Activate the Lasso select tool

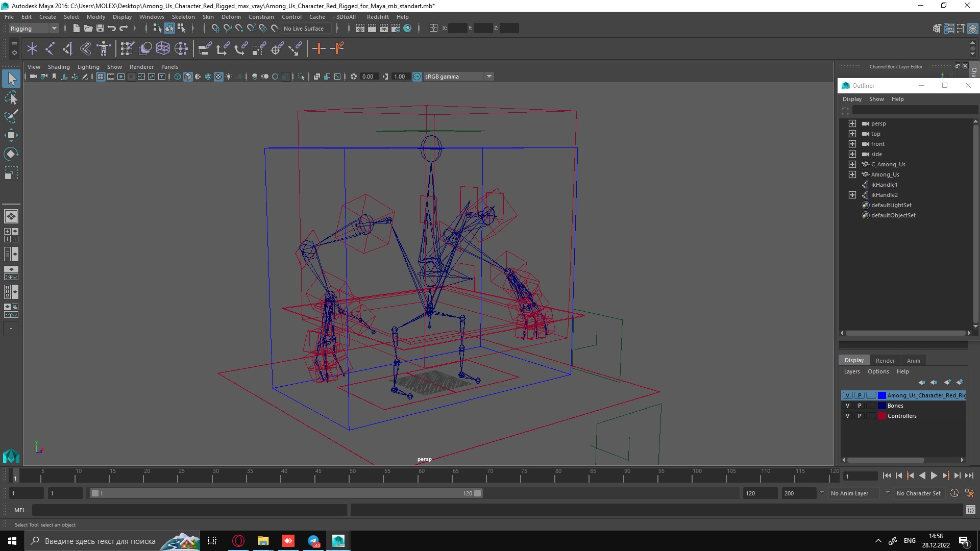pyautogui.click(x=11, y=97)
